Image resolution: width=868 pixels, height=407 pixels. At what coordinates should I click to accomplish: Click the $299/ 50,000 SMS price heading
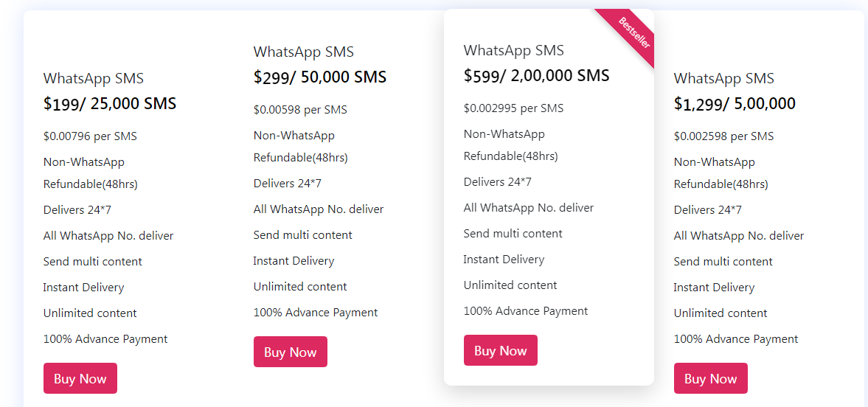320,77
